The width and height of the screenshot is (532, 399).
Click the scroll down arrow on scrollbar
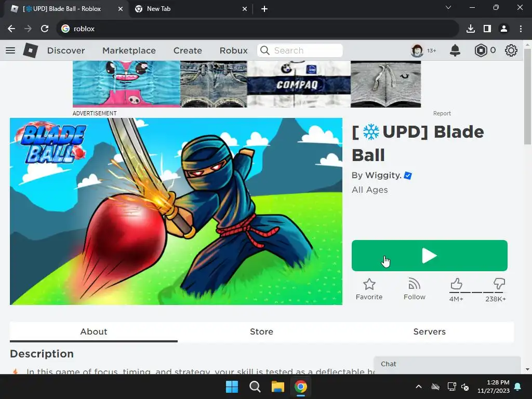(x=527, y=369)
